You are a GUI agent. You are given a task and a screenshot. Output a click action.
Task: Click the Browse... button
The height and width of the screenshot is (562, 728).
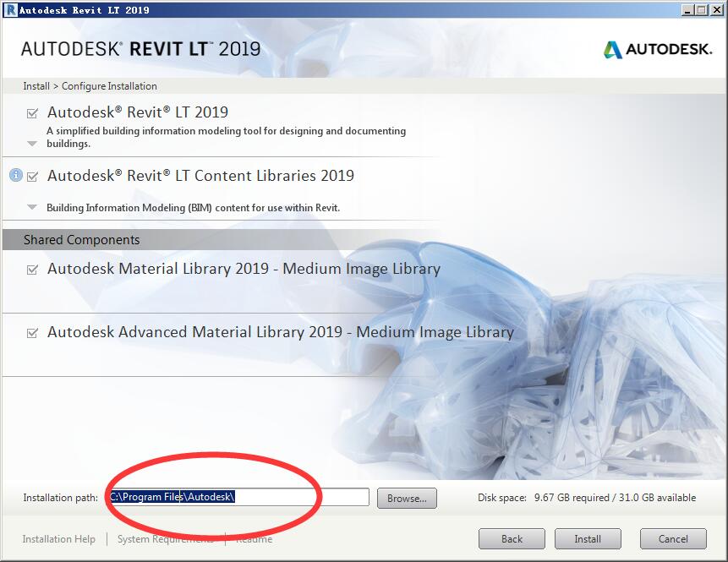(407, 498)
